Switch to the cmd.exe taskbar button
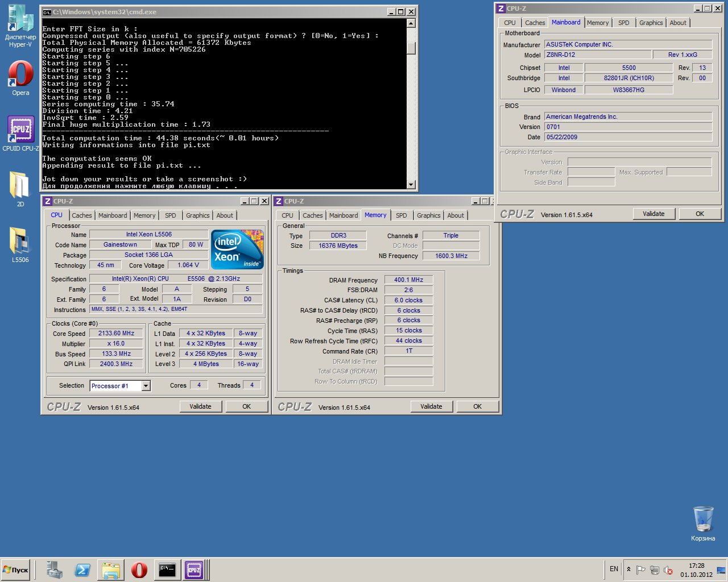Viewport: 728px width, 582px height. [167, 569]
